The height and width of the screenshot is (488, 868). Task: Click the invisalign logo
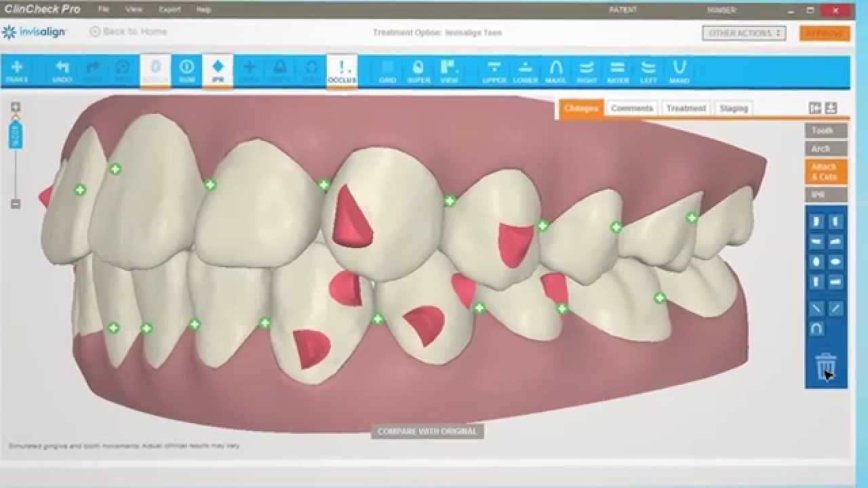point(34,33)
